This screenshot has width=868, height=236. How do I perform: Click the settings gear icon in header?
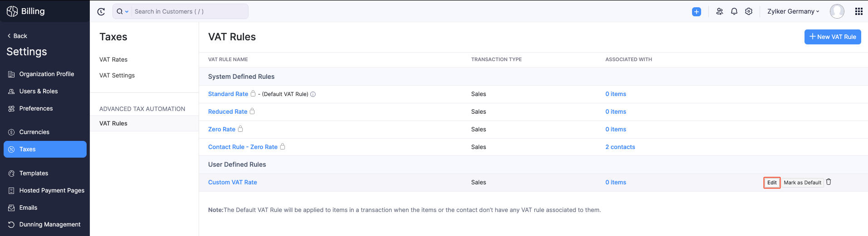749,12
